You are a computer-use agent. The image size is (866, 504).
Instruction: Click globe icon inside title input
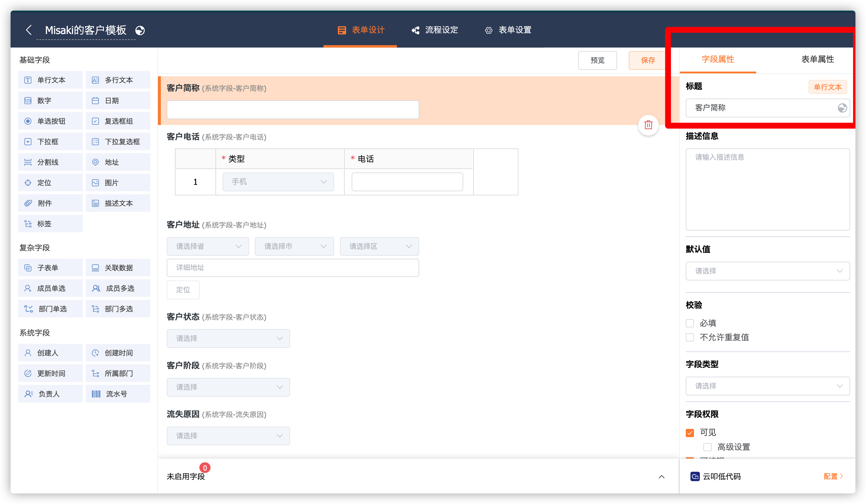[842, 108]
